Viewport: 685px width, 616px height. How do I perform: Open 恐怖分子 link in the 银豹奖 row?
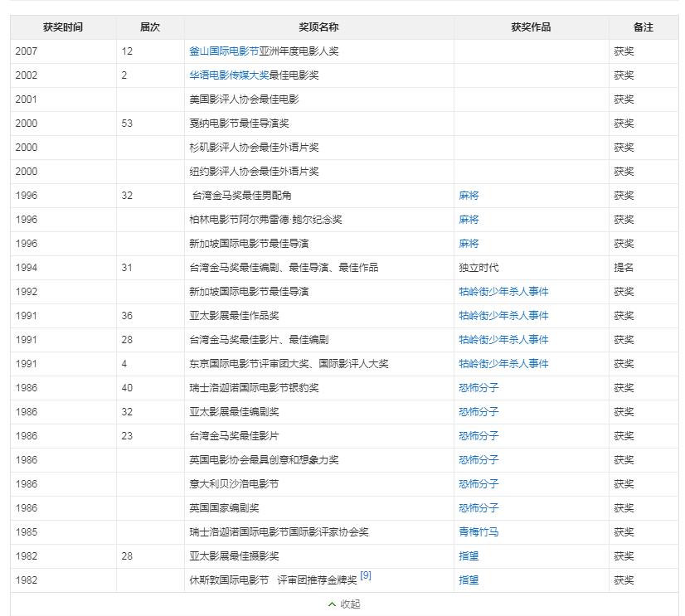point(477,387)
